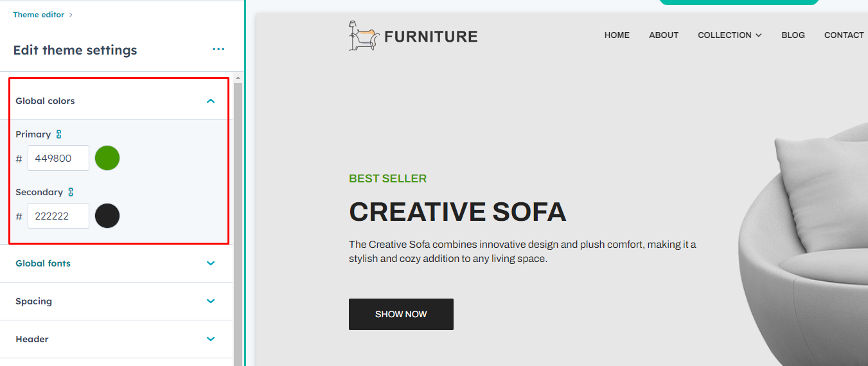Click the settings panel scrollbar up arrow

(x=238, y=78)
